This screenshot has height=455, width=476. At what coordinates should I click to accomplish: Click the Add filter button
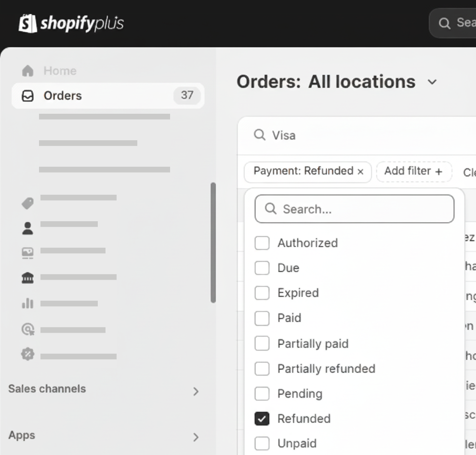(413, 171)
